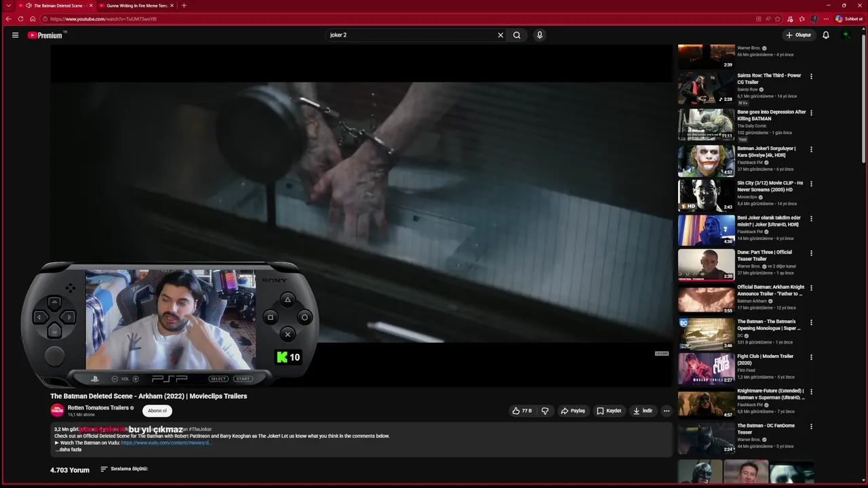Download the video with İndir
Image resolution: width=868 pixels, height=488 pixels.
click(x=642, y=411)
